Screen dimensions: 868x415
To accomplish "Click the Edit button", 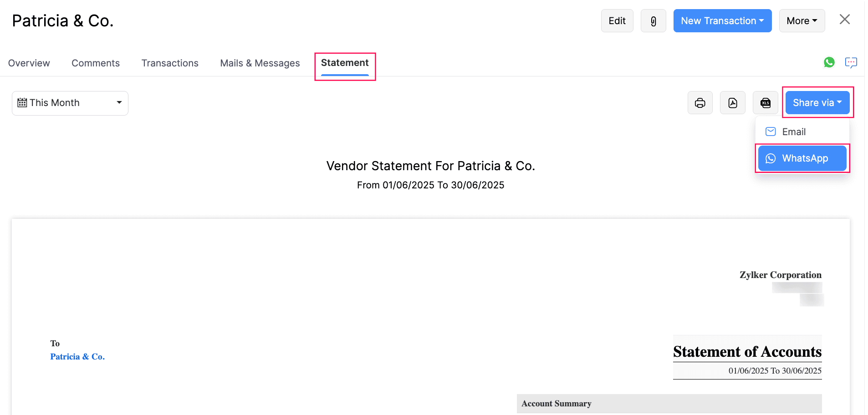I will click(x=617, y=20).
